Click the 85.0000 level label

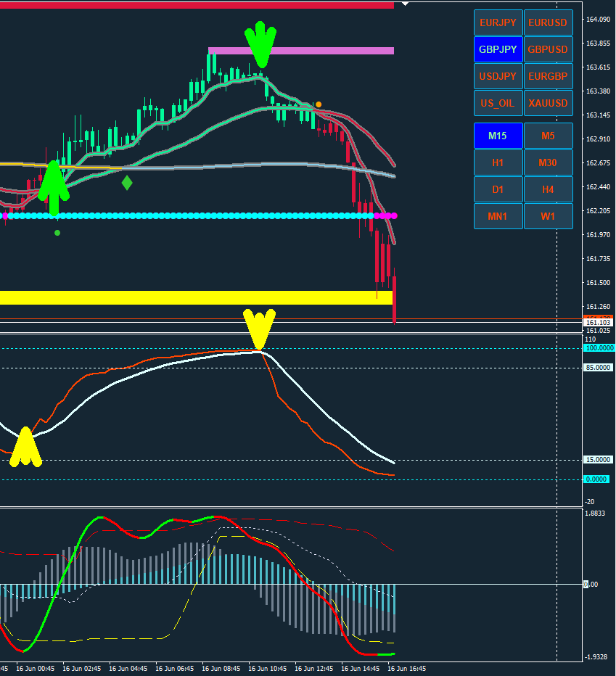tap(598, 367)
